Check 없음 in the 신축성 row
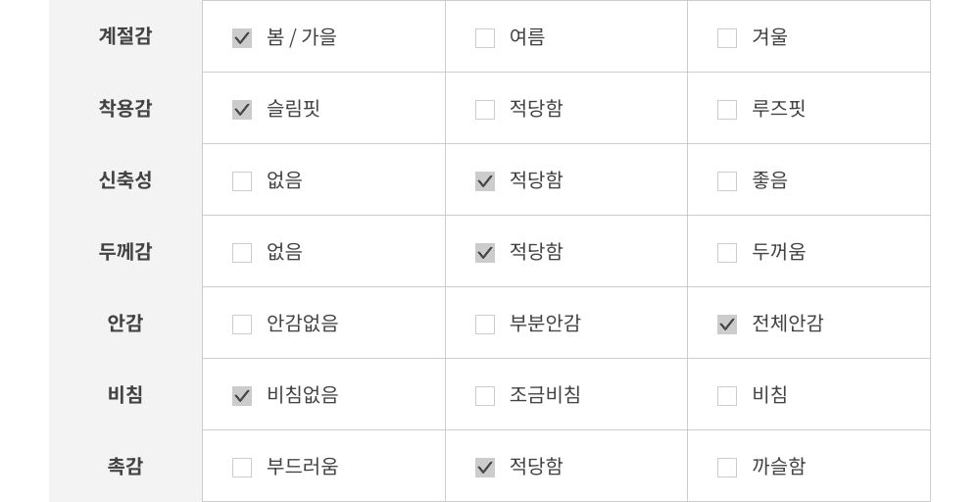980x502 pixels. pyautogui.click(x=242, y=181)
